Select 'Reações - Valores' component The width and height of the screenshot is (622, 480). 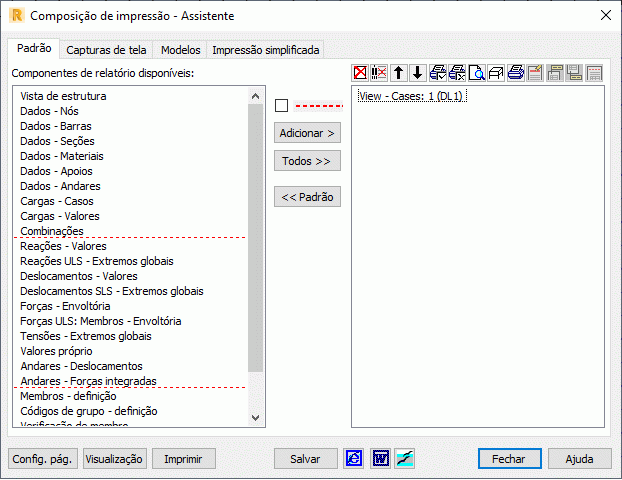(x=63, y=246)
